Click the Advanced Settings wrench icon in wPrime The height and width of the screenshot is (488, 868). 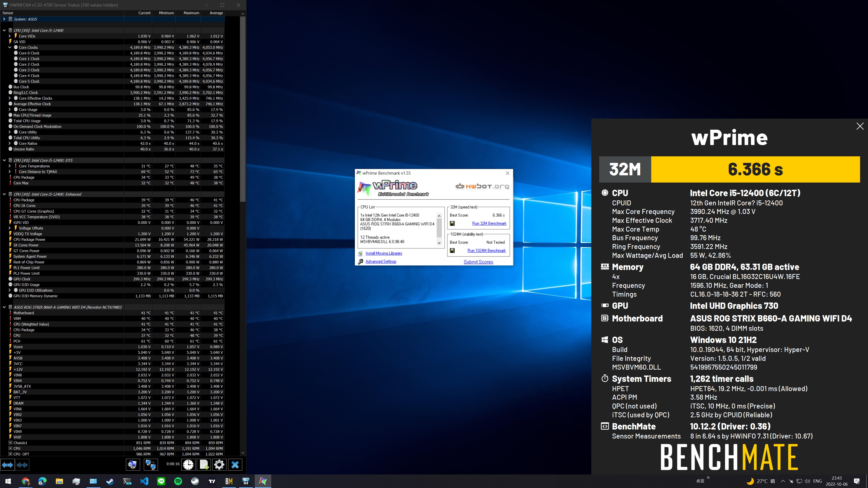click(x=361, y=262)
